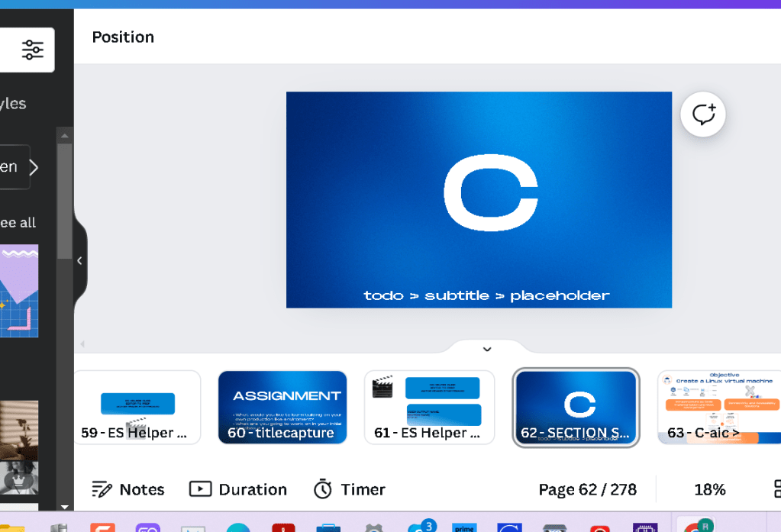Click the sidebar scrollbar up arrow

[x=65, y=136]
